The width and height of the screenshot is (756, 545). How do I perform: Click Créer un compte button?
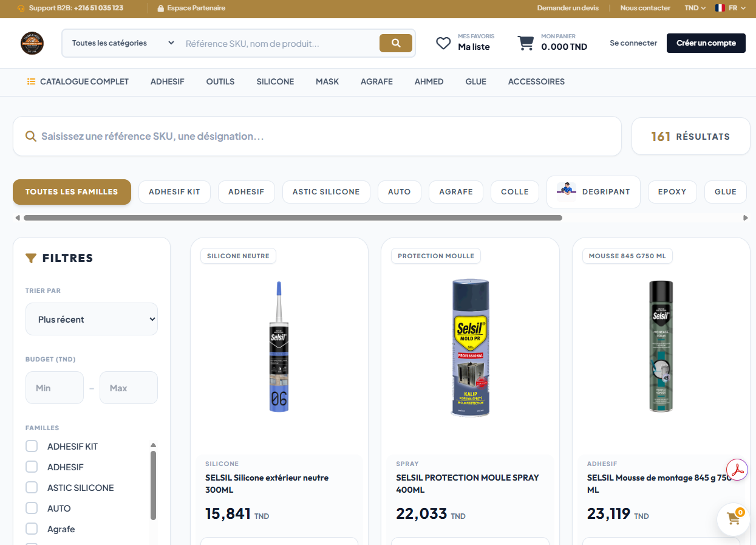tap(706, 43)
